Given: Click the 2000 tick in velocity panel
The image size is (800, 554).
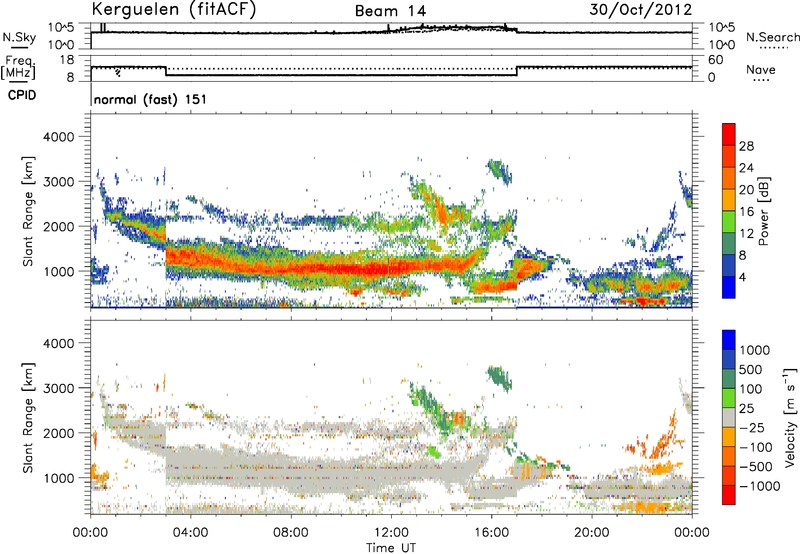Looking at the screenshot, I should [58, 433].
